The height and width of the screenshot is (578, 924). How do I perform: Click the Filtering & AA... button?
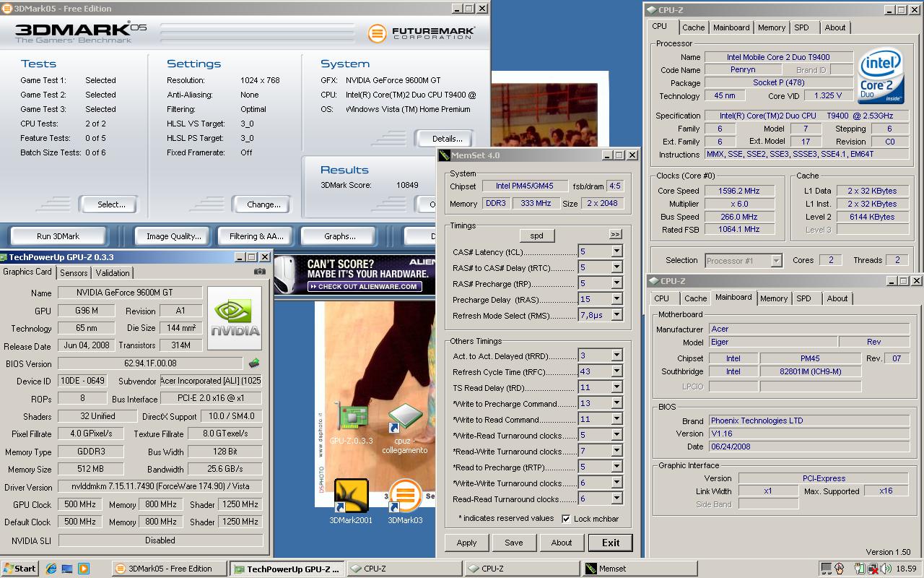click(x=256, y=236)
